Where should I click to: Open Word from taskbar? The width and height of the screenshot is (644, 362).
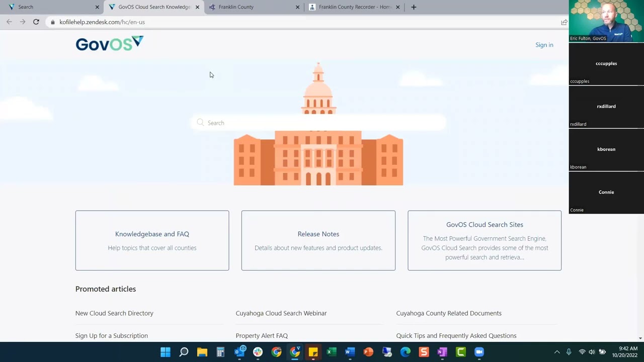(350, 352)
